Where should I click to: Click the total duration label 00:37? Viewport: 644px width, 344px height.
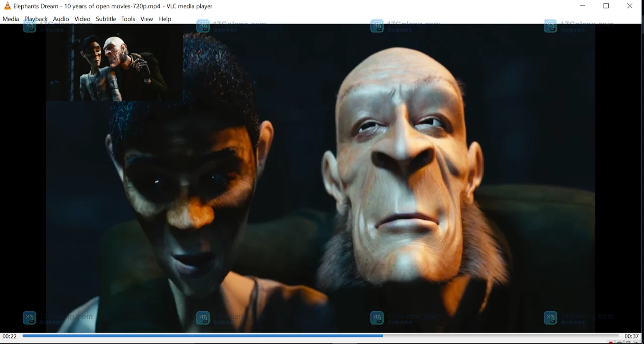632,336
